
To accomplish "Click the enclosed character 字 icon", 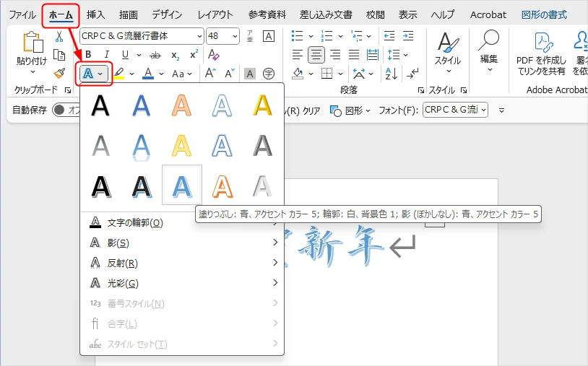I will pyautogui.click(x=269, y=74).
